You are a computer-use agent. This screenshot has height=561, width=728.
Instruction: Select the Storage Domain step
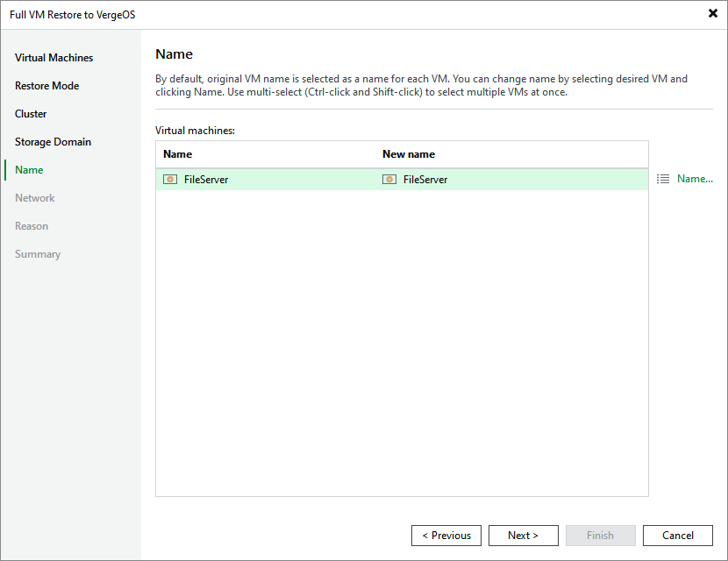click(53, 142)
